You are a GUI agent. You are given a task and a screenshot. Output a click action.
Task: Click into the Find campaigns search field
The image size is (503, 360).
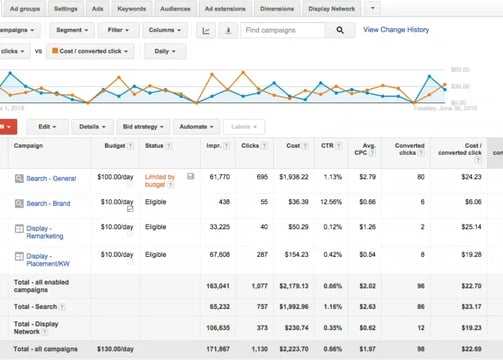(x=283, y=30)
